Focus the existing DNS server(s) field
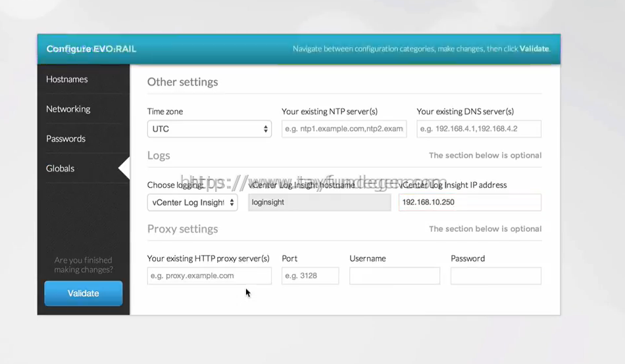Viewport: 625px width, 364px height. (479, 129)
